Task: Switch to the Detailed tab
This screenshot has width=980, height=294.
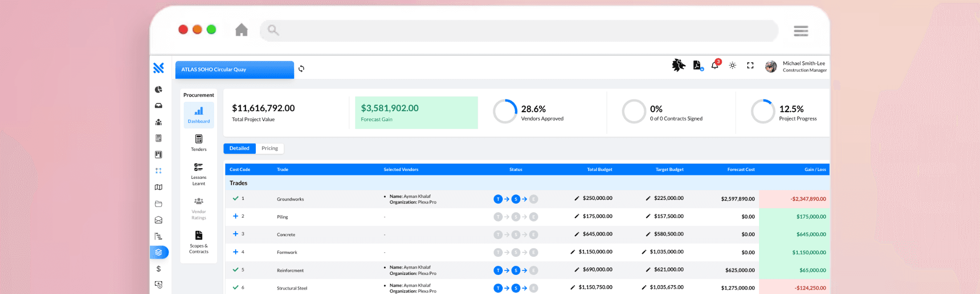Action: click(x=239, y=148)
